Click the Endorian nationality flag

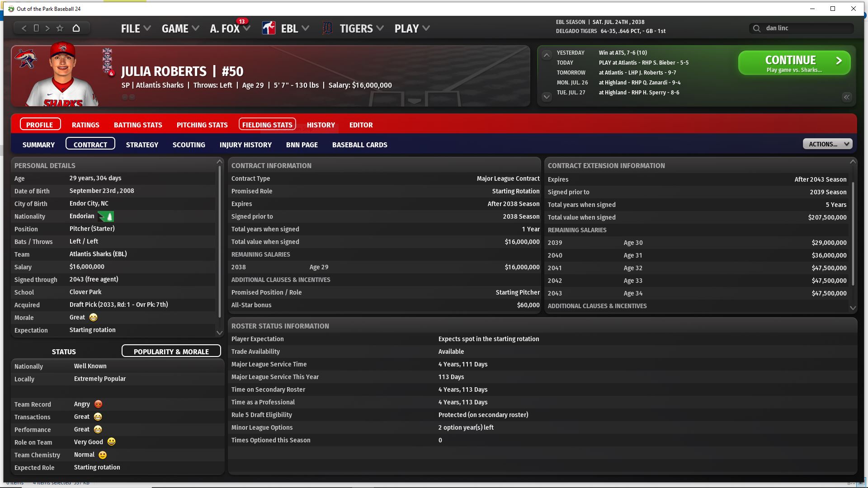[106, 216]
